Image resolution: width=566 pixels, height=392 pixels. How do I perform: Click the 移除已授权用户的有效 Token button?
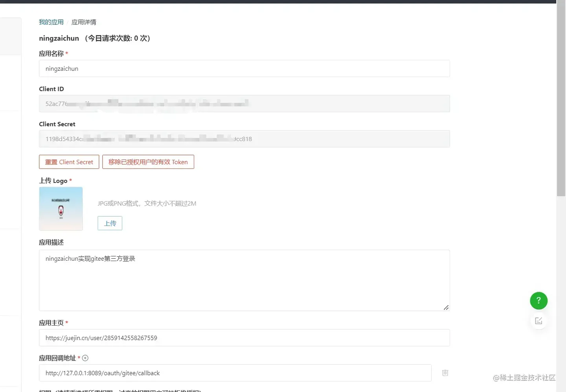coord(148,162)
